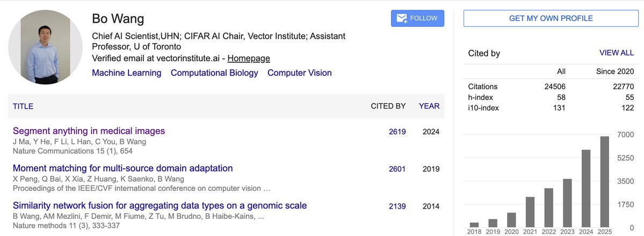Sort publications by Title column
This screenshot has height=236, width=644.
23,106
